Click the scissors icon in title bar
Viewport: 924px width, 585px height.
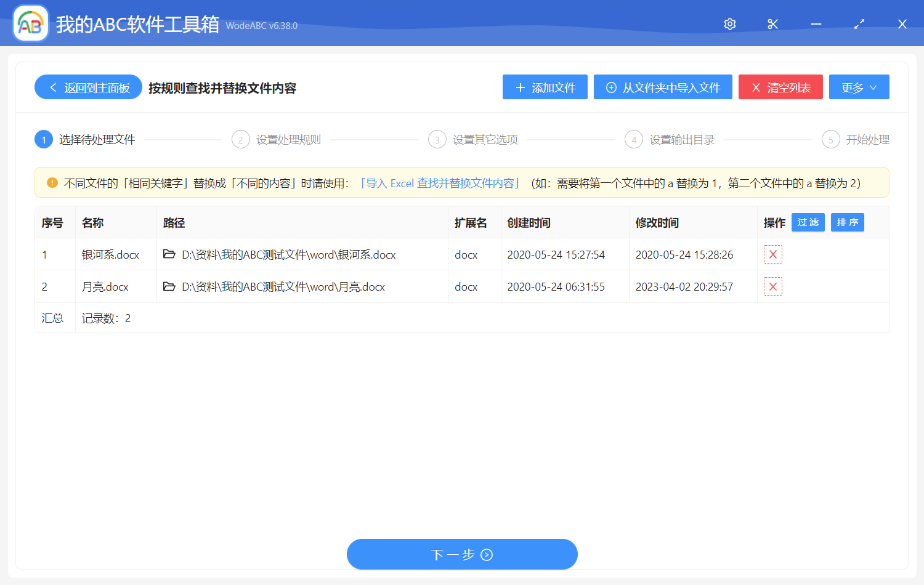[773, 24]
